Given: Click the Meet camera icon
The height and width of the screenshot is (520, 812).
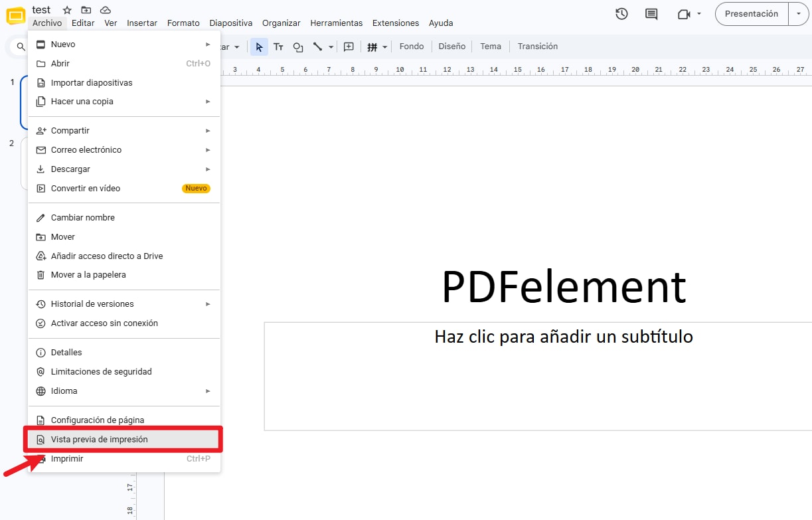Looking at the screenshot, I should coord(684,14).
